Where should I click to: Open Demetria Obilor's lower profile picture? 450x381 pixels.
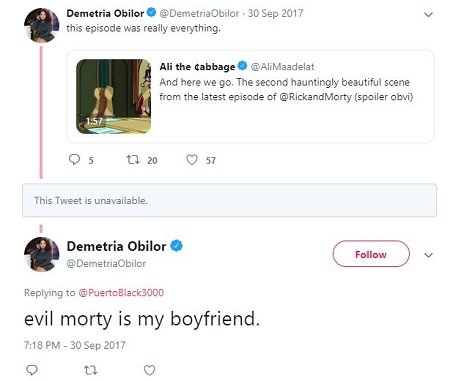point(41,254)
